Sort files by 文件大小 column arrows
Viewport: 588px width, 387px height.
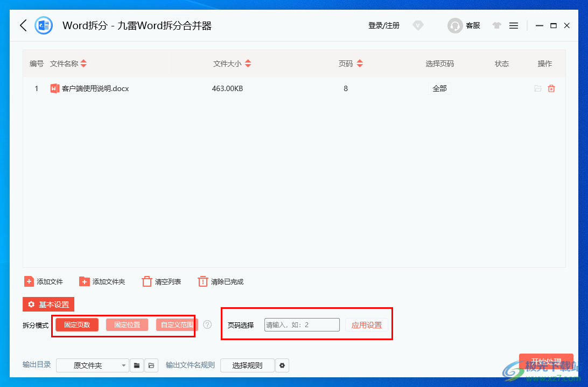click(x=248, y=63)
